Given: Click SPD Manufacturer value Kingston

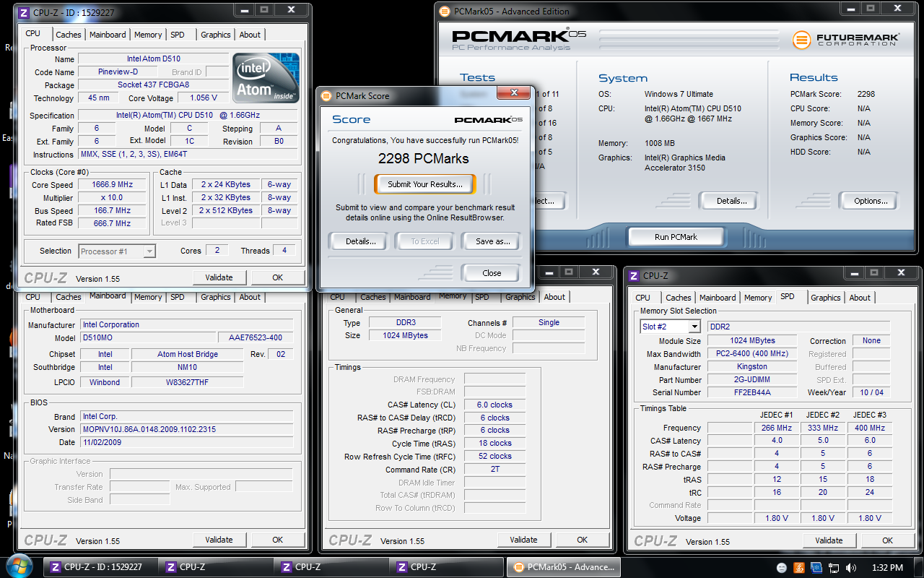Looking at the screenshot, I should [x=752, y=367].
